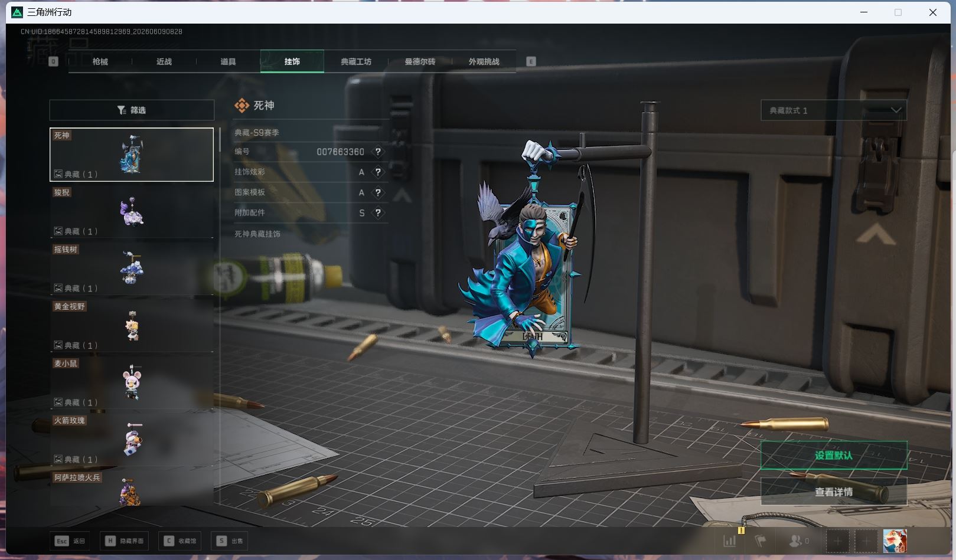Click the collection icon under 麦小鼠 item

58,402
